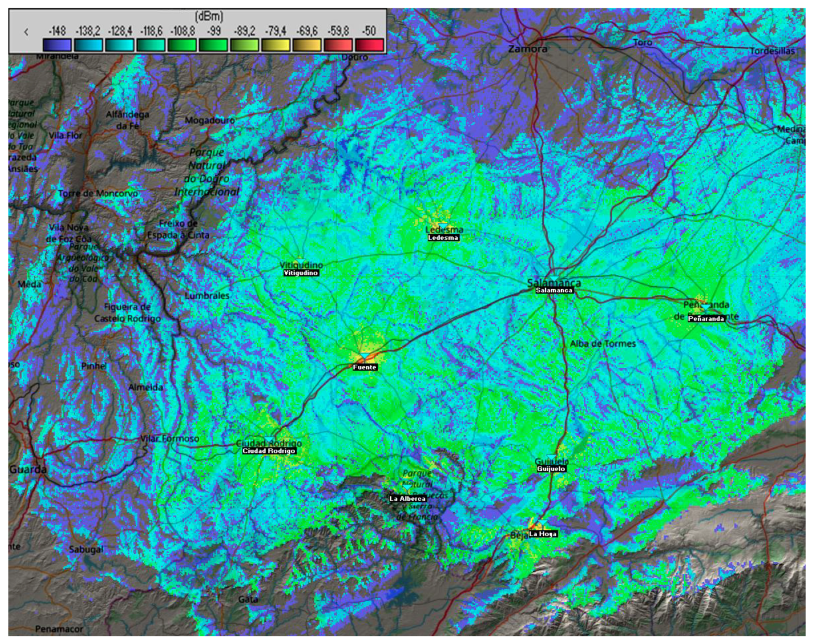Select the -99 dBm green swatch
Image resolution: width=813 pixels, height=644 pixels.
click(213, 45)
